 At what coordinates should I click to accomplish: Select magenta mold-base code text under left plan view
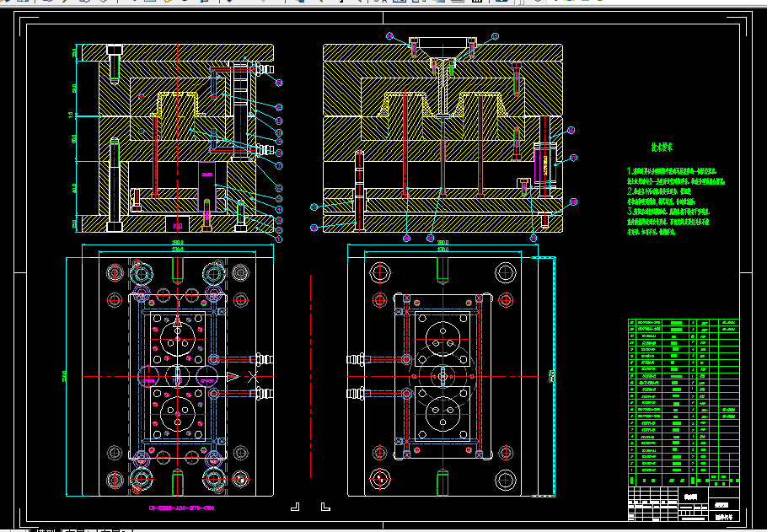pyautogui.click(x=181, y=508)
